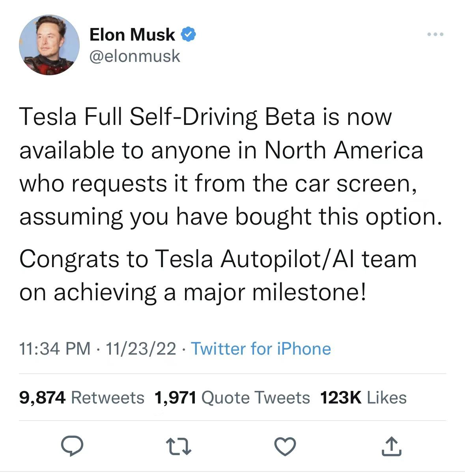Click the reply speech bubble icon
Image resolution: width=465 pixels, height=476 pixels.
(x=72, y=446)
